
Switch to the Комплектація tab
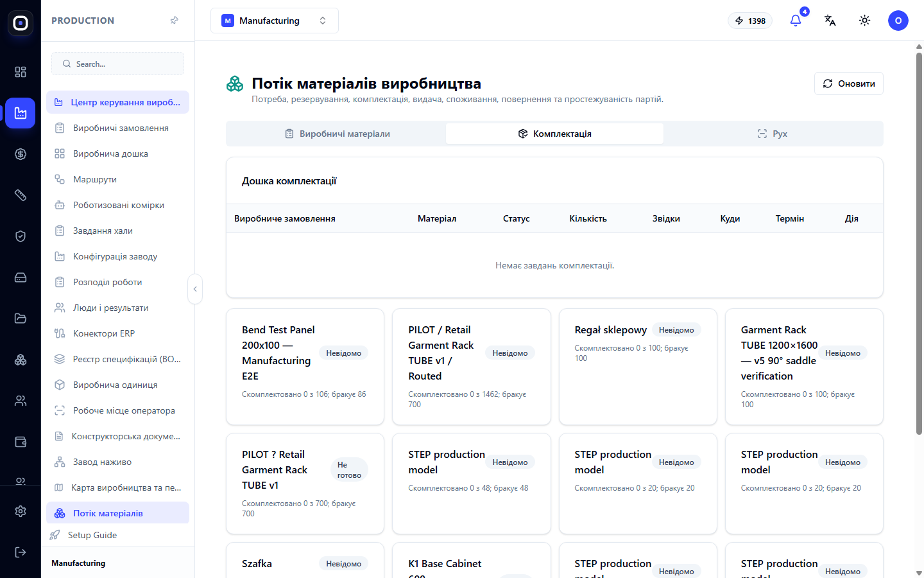click(554, 134)
